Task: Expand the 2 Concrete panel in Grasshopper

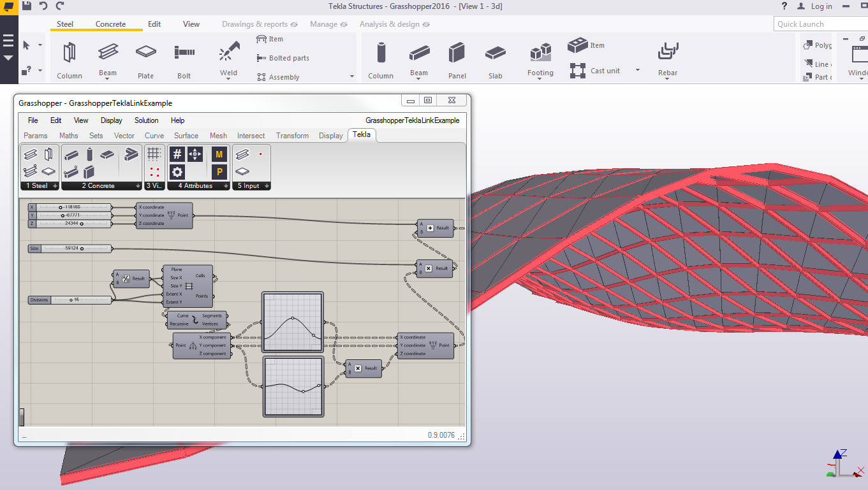Action: 137,186
